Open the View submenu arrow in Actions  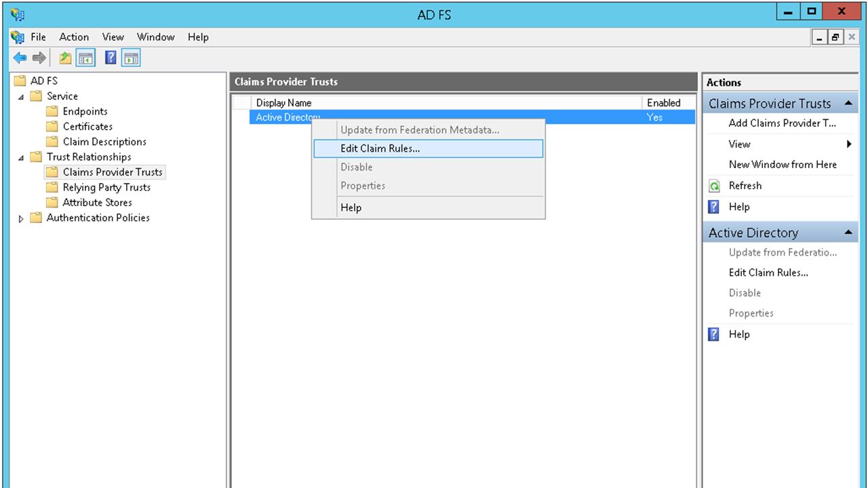(849, 144)
